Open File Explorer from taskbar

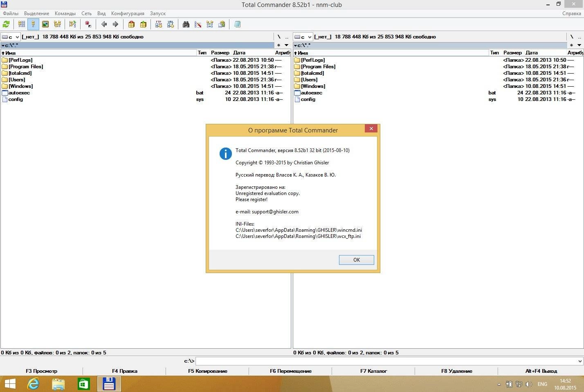(58, 384)
